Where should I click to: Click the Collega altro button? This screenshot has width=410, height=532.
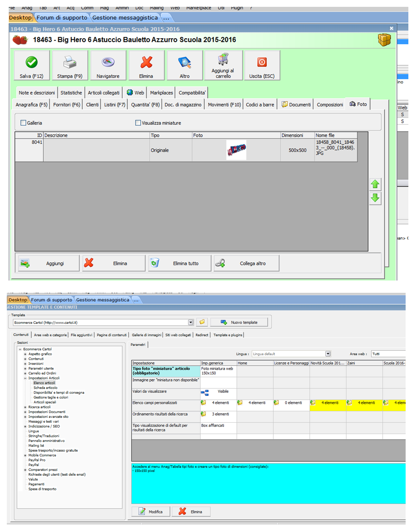point(246,263)
